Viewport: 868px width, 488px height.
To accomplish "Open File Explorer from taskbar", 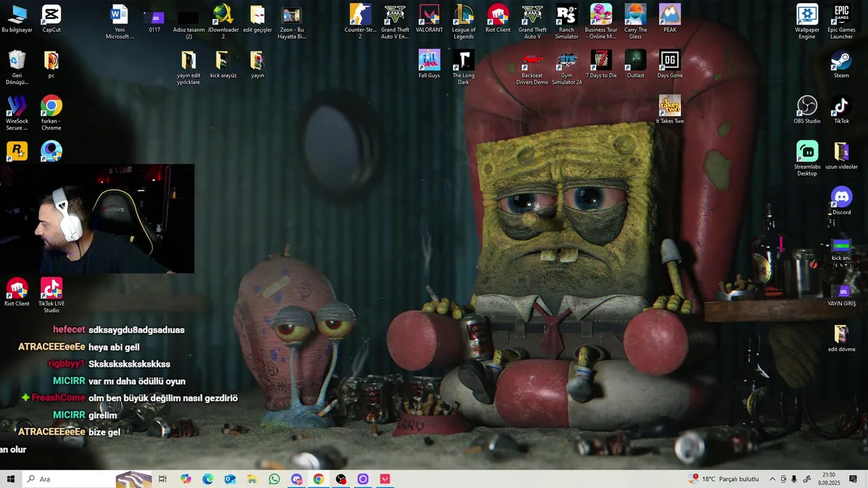I will (x=252, y=479).
